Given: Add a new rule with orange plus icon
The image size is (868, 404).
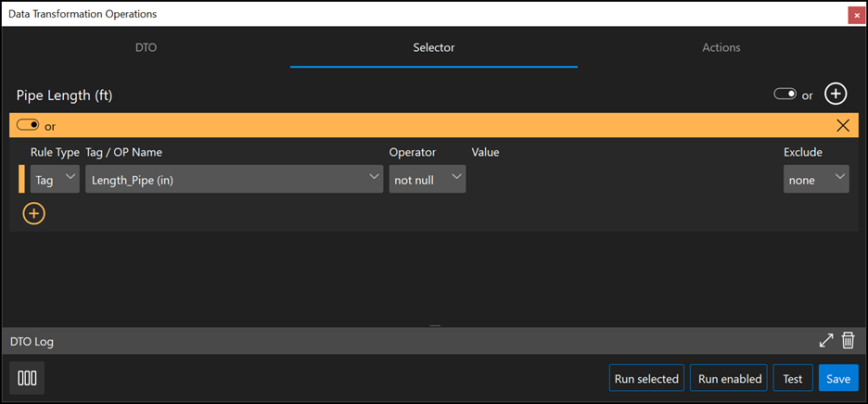Looking at the screenshot, I should 33,213.
